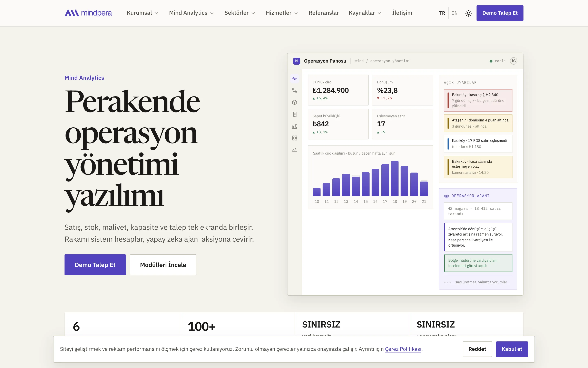588x368 pixels.
Task: Click the green canlı status dot
Action: [x=491, y=61]
